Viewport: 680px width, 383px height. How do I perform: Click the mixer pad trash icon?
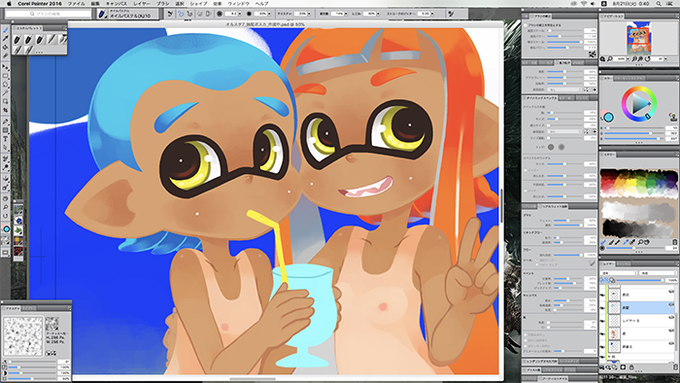point(674,242)
